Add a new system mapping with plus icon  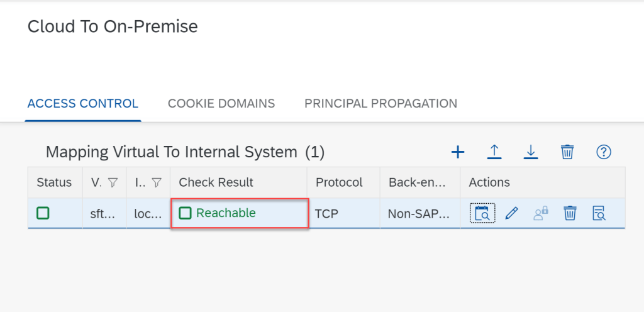coord(458,152)
